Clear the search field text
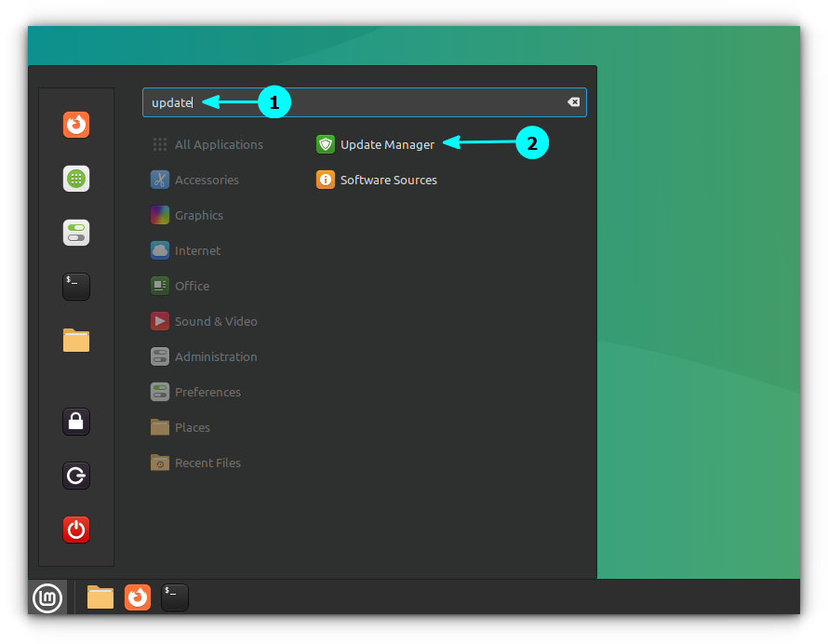Image resolution: width=828 pixels, height=644 pixels. click(x=574, y=102)
